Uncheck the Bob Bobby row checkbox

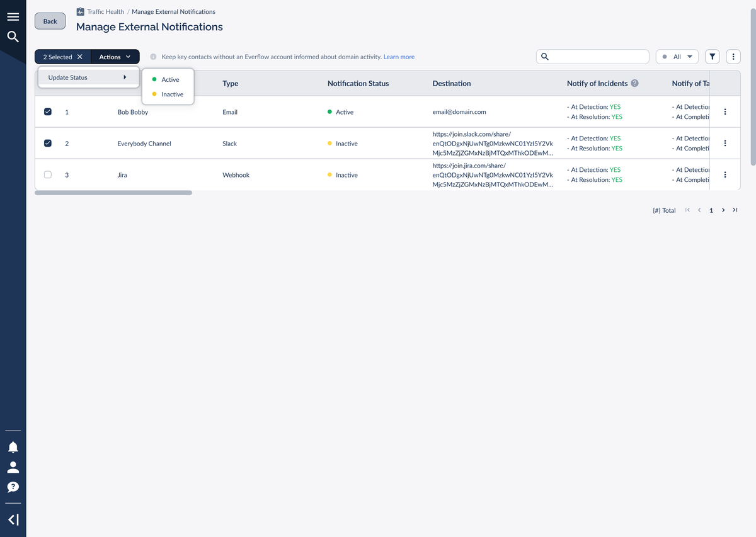(x=48, y=112)
